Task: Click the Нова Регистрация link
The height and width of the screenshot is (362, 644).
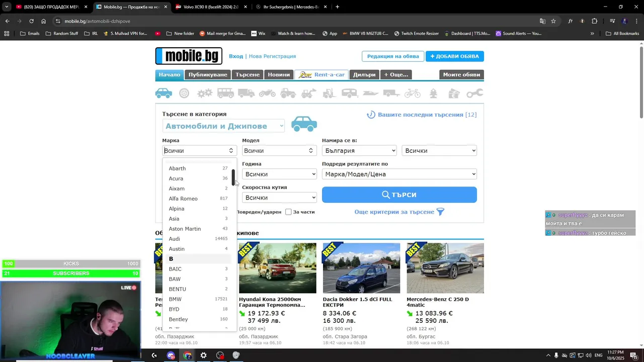Action: (272, 56)
